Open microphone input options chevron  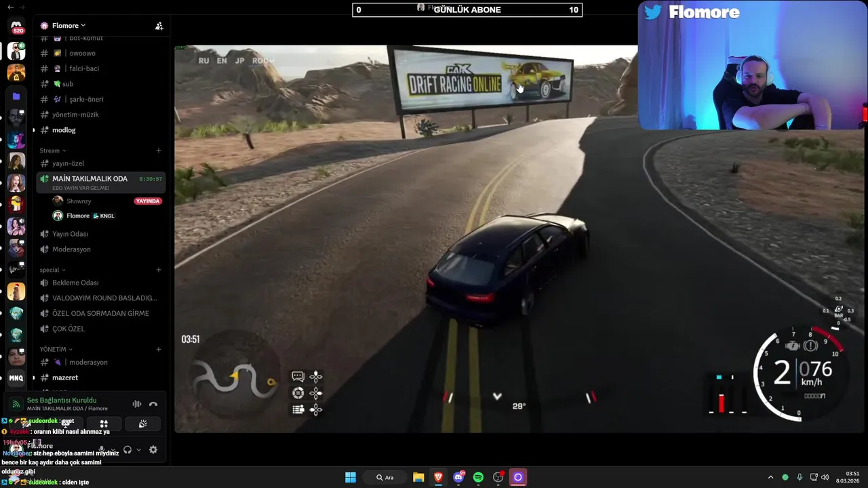coord(113,449)
